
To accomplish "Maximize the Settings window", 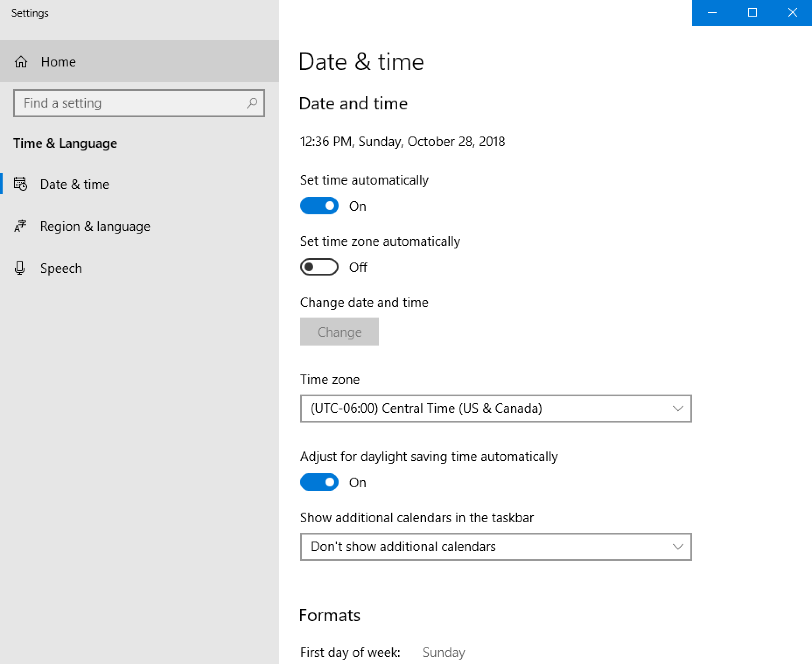I will [x=752, y=13].
